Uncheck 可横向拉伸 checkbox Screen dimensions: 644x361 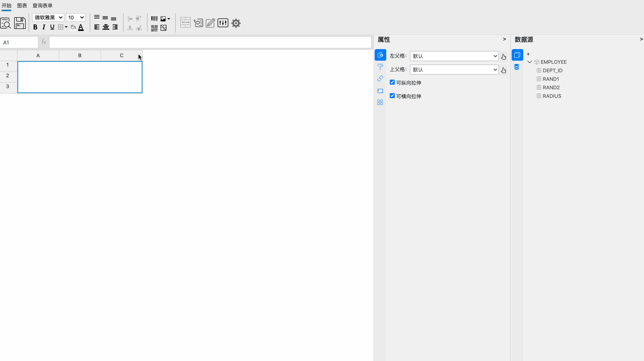coord(392,96)
